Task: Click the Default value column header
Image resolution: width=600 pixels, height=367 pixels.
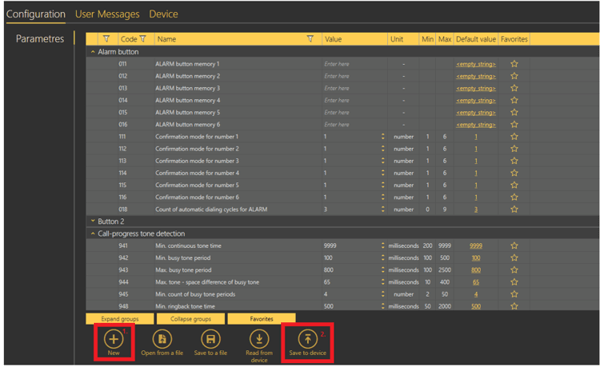Action: [x=476, y=39]
